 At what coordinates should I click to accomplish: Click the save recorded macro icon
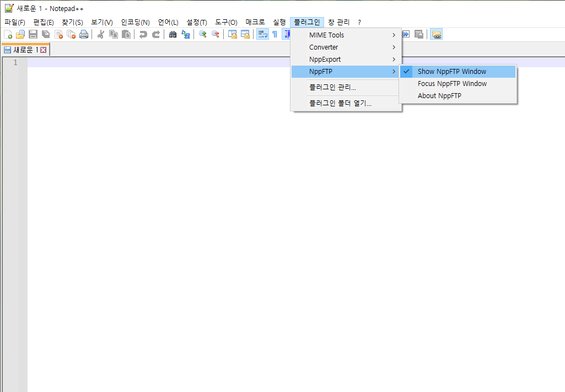point(419,35)
